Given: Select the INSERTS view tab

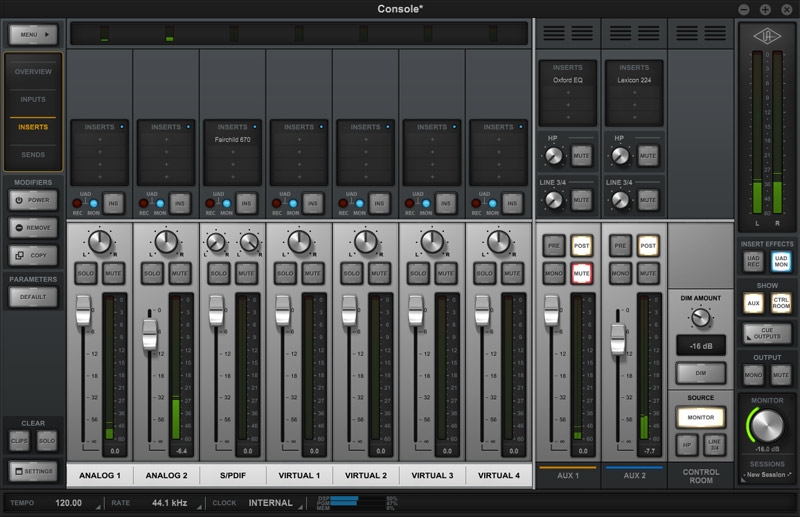Looking at the screenshot, I should point(33,127).
